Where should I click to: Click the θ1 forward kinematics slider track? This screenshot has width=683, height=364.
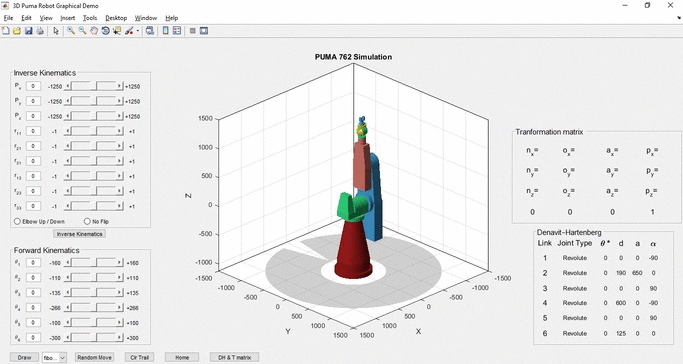pyautogui.click(x=94, y=263)
